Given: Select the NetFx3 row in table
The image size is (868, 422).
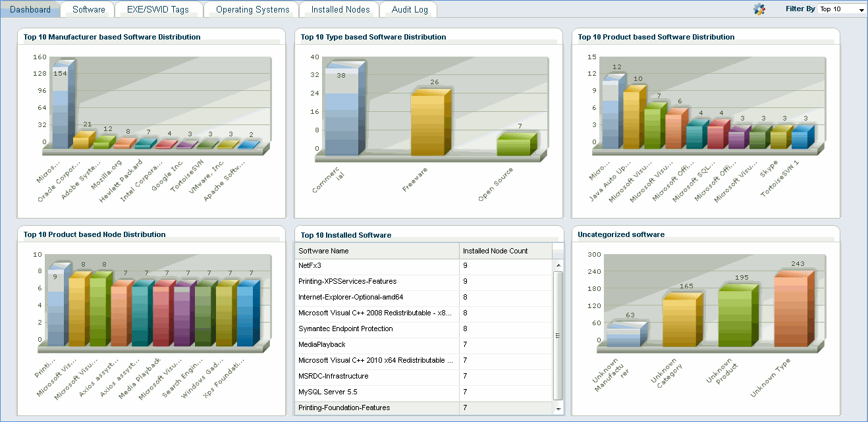Looking at the screenshot, I should coord(376,266).
